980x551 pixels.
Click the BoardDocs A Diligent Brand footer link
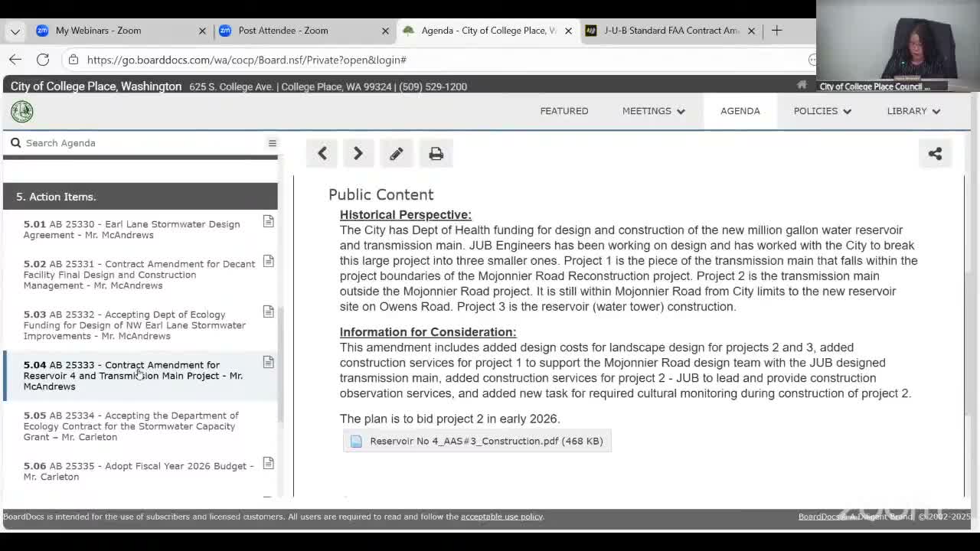[x=857, y=517]
